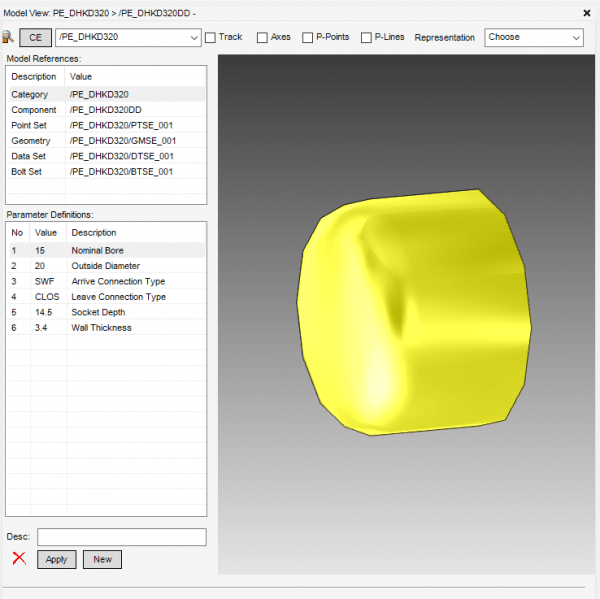
Task: Open the Representation Choose dropdown
Action: point(533,37)
